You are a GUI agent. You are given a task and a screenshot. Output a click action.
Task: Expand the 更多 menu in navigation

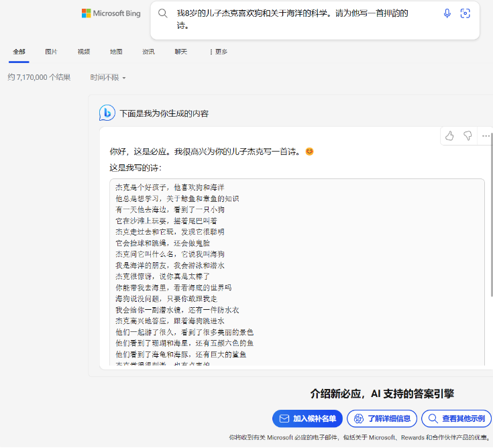(219, 52)
